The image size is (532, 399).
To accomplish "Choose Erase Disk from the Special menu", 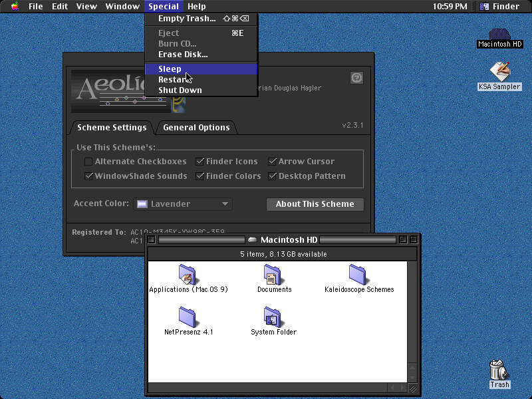I will click(201, 55).
